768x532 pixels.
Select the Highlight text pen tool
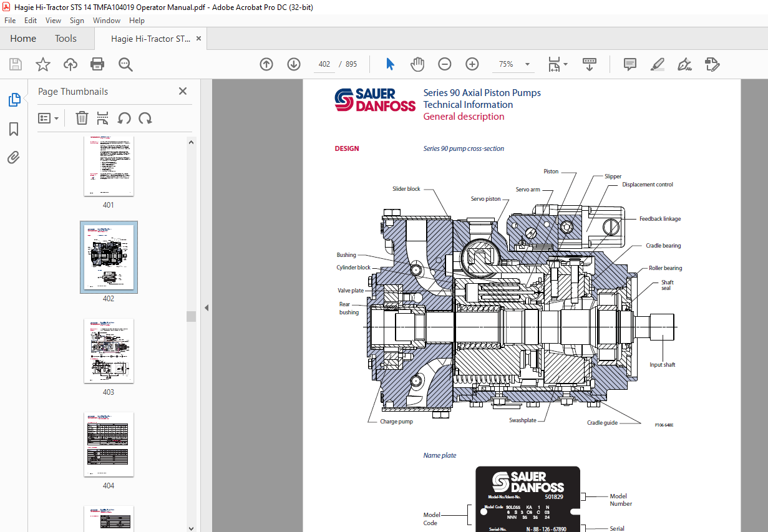click(x=658, y=64)
